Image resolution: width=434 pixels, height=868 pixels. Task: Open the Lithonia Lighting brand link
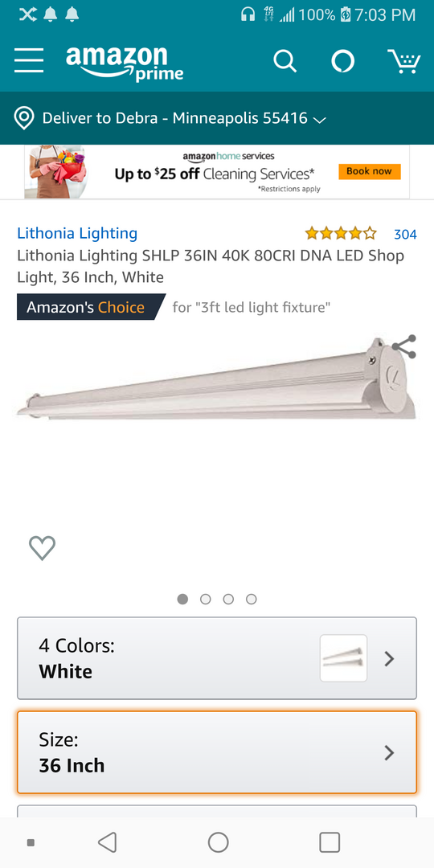tap(77, 233)
